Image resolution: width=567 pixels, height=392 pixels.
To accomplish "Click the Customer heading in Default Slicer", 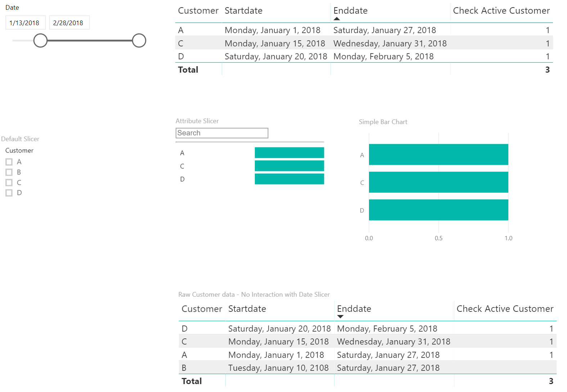I will tap(19, 150).
